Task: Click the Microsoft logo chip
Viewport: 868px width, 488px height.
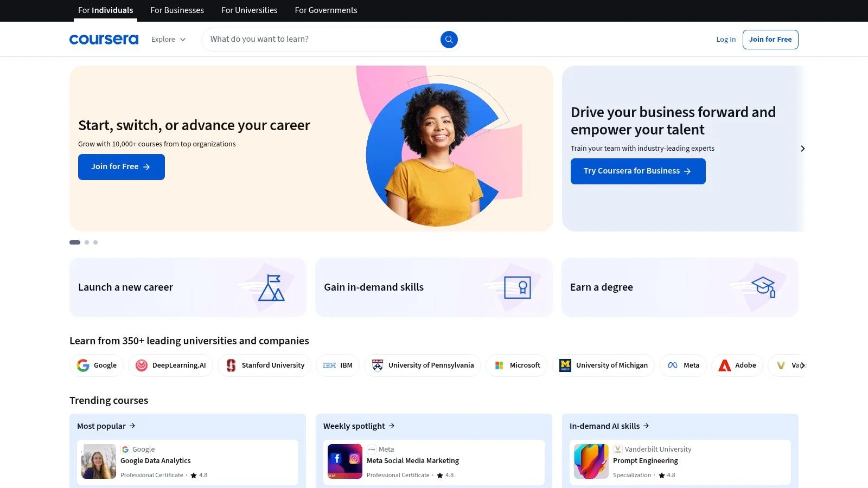Action: tap(516, 365)
